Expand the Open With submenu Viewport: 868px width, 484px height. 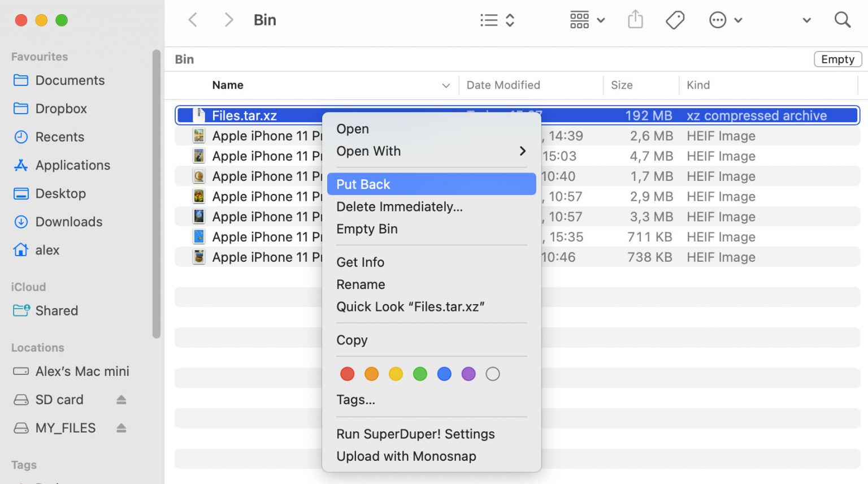368,151
